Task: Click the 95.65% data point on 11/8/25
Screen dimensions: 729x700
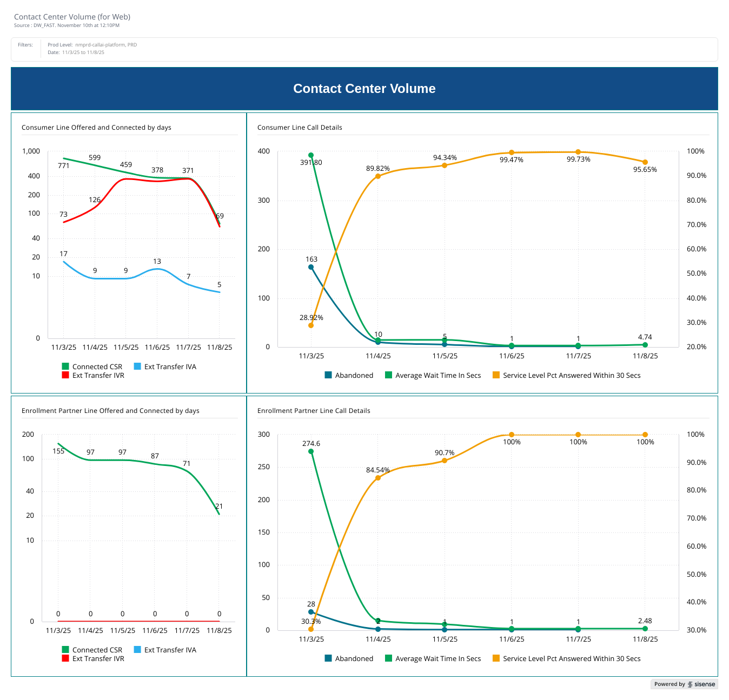Action: pyautogui.click(x=645, y=162)
